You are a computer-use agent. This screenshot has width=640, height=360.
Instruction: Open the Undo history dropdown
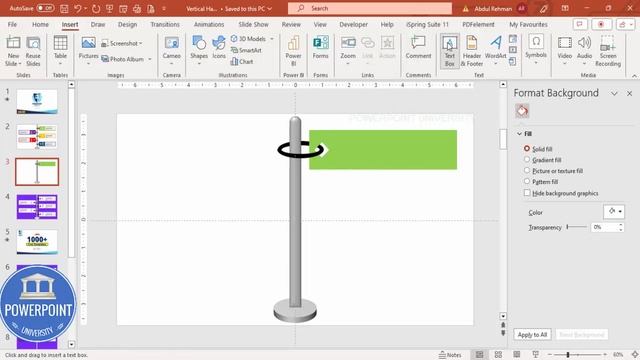[85, 8]
